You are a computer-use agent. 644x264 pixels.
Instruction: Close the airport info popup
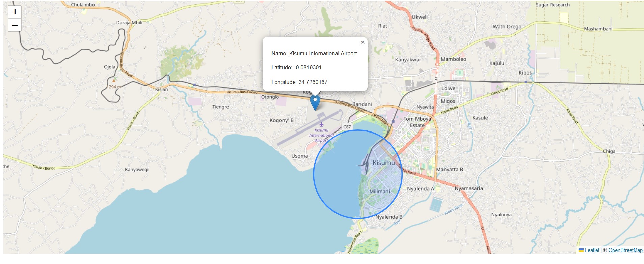click(x=363, y=42)
